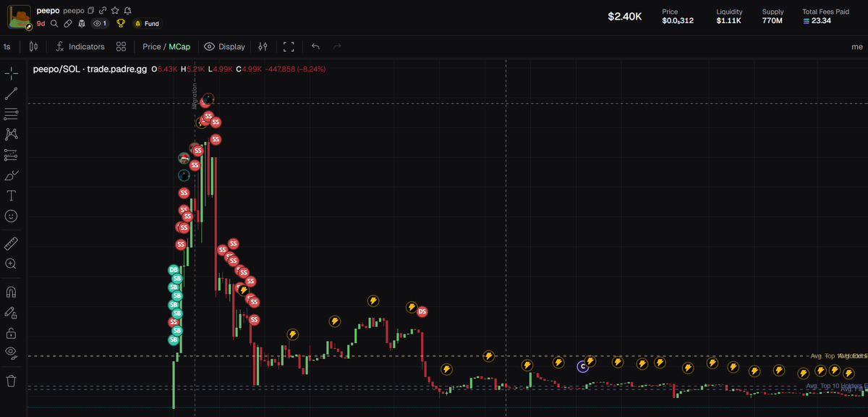Image resolution: width=868 pixels, height=417 pixels.
Task: Click the Supply 770M value
Action: 772,20
